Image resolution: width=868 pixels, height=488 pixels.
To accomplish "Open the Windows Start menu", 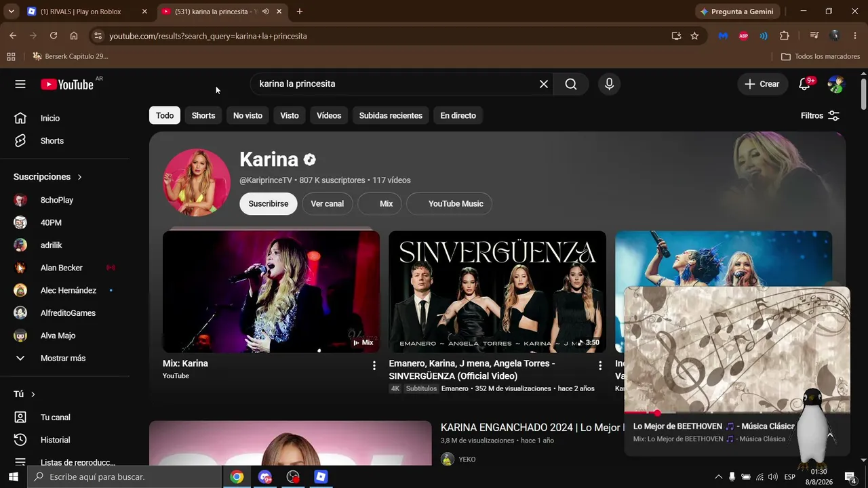I will (x=14, y=477).
